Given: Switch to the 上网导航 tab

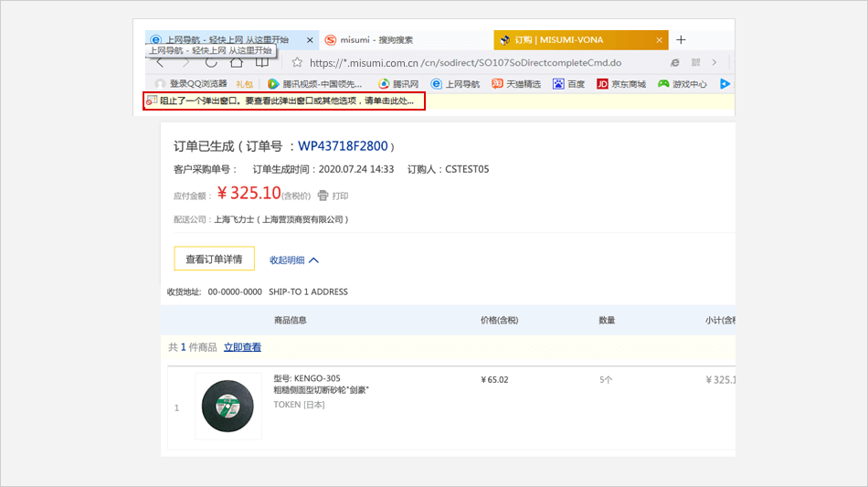Looking at the screenshot, I should coord(227,40).
